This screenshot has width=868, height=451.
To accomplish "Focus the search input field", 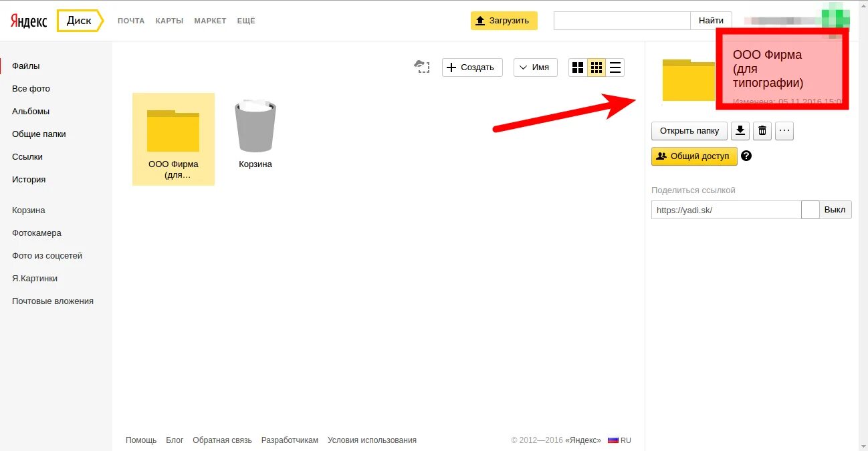I will [622, 21].
